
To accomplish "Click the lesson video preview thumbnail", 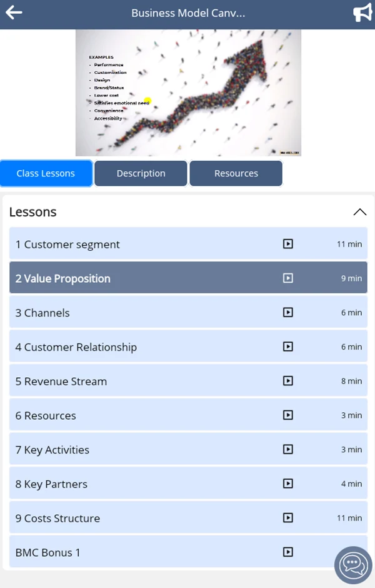I will pos(188,93).
